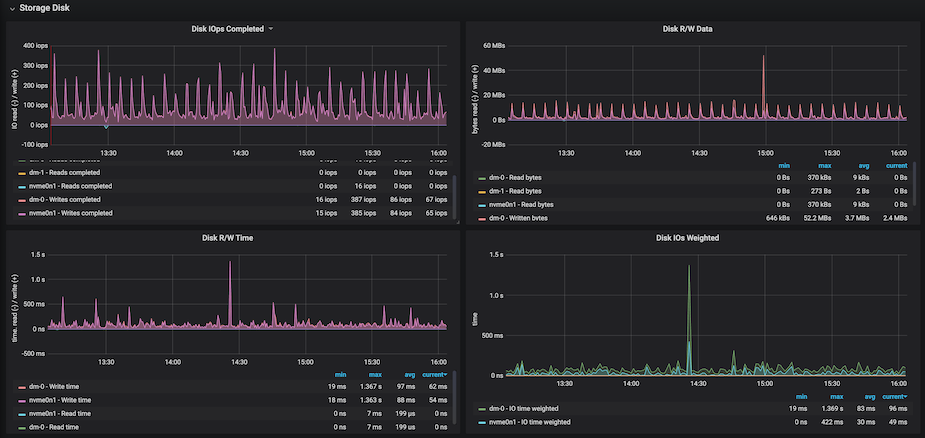Sort Disk R/W Data legend by max
925x438 pixels.
tap(826, 166)
